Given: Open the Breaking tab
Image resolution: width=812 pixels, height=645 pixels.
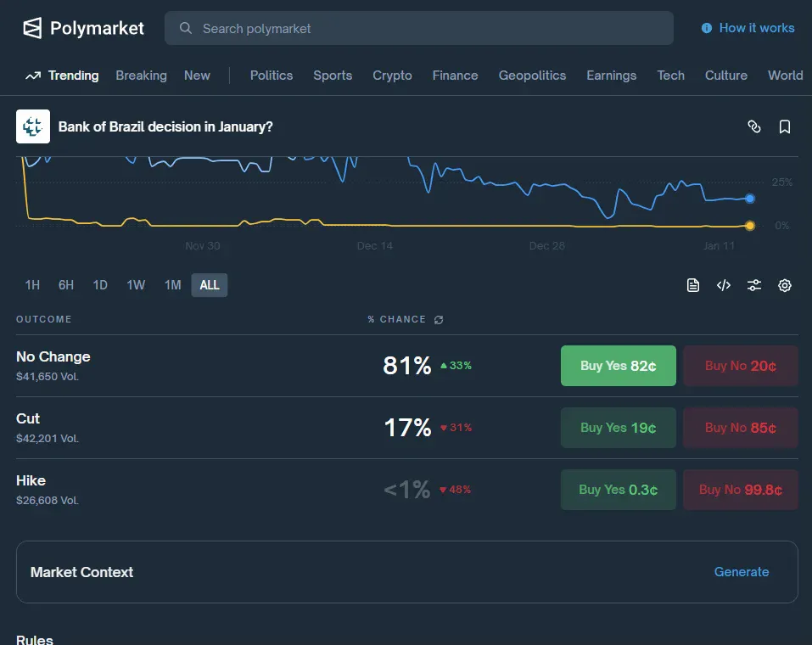Looking at the screenshot, I should (x=141, y=76).
